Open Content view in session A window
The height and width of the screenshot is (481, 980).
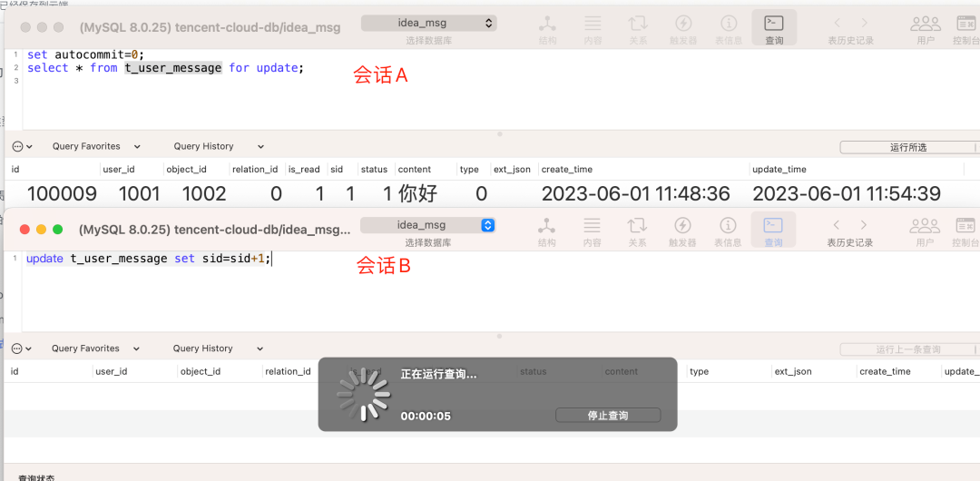[x=593, y=29]
